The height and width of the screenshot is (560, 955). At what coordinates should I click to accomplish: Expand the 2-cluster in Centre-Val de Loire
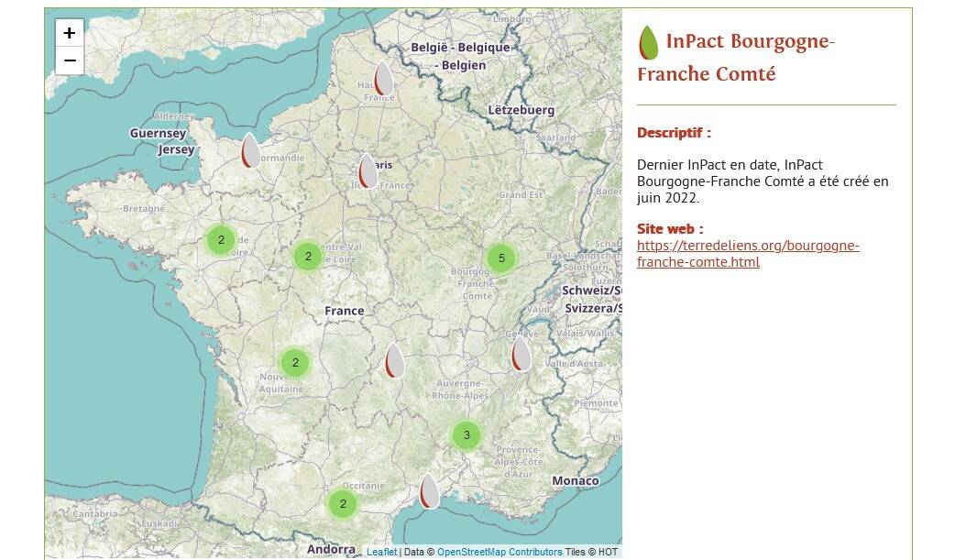coord(308,257)
